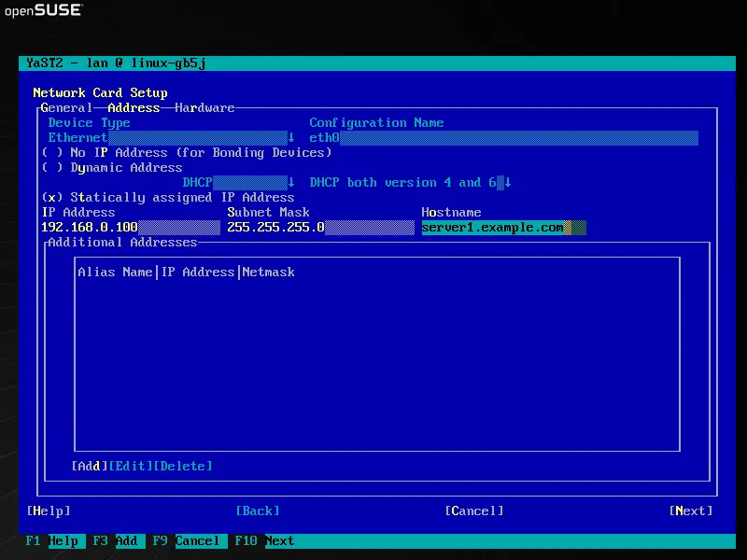Select the Dynamic Address radio option
The image size is (747, 560).
112,168
